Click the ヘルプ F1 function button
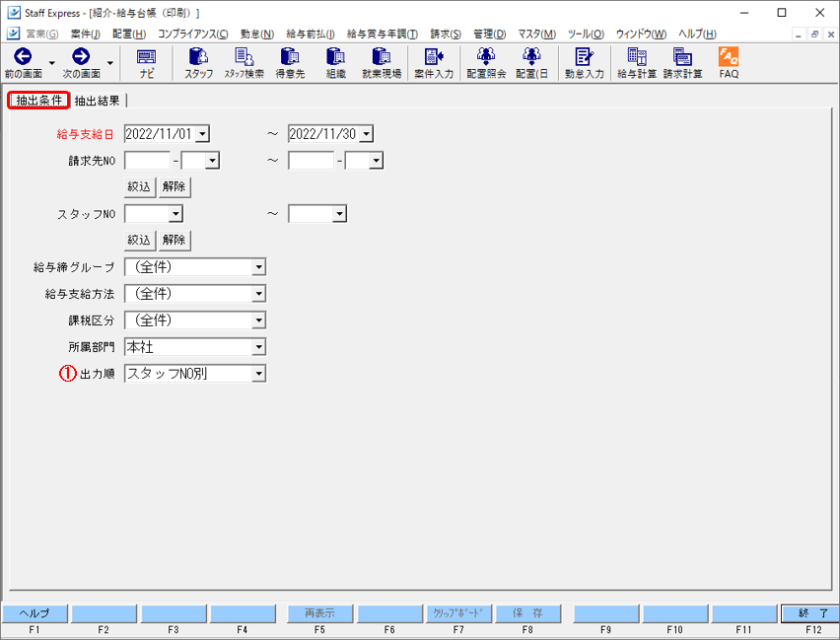The height and width of the screenshot is (640, 840). 35,613
